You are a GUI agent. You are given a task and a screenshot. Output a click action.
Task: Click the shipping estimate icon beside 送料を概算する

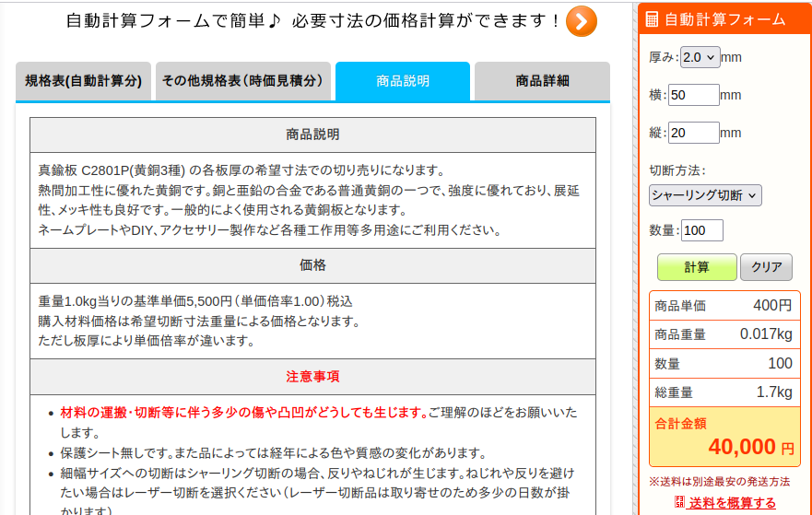tap(679, 501)
